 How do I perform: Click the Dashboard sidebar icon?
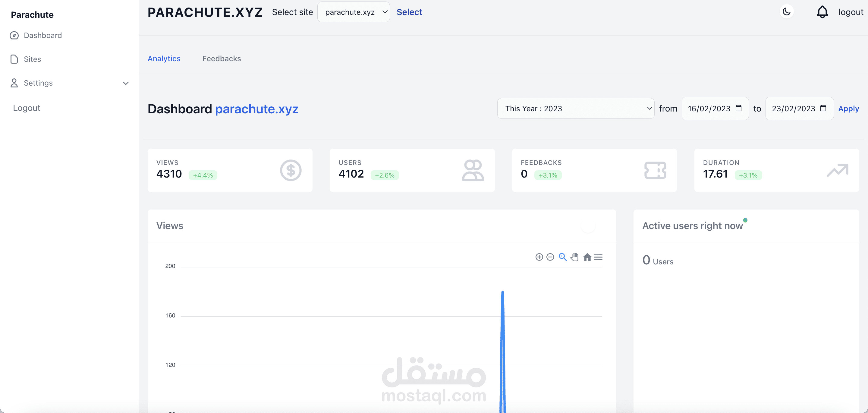[14, 35]
